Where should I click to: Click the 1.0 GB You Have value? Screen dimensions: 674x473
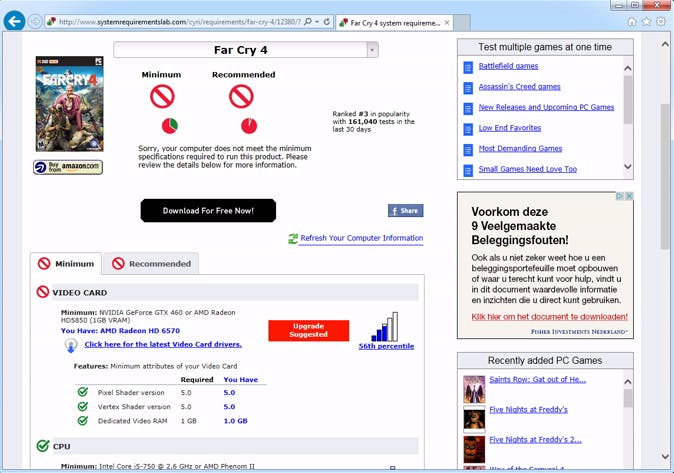235,421
